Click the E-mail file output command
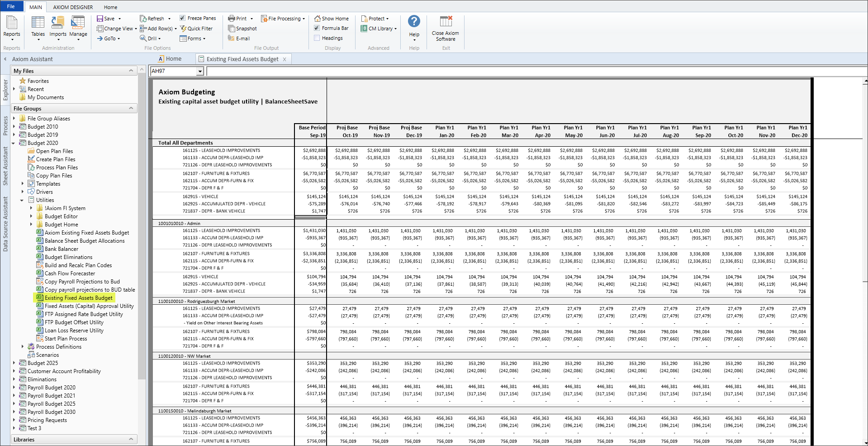868x446 pixels. (x=239, y=38)
